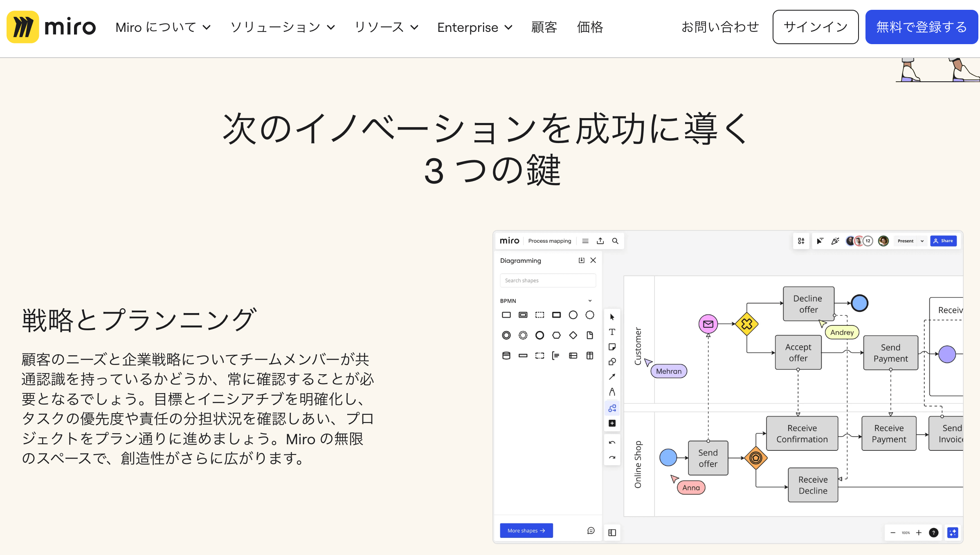Click the 価格 menu item

click(589, 27)
